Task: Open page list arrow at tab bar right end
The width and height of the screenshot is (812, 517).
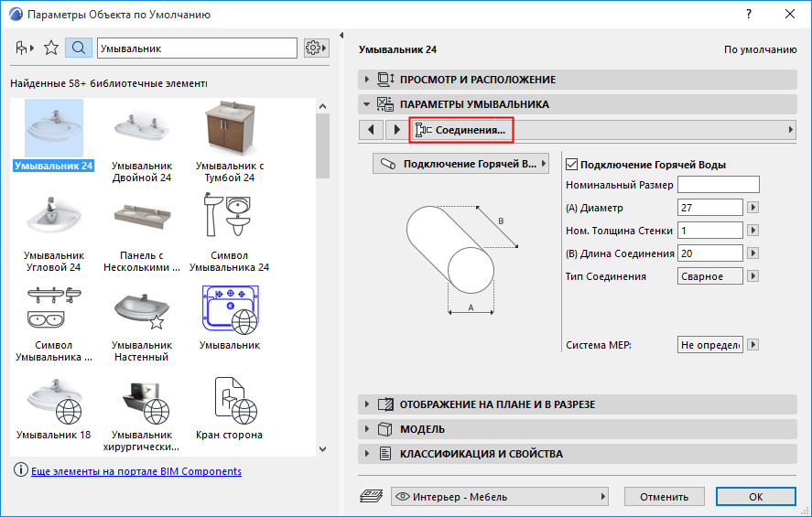Action: pos(790,129)
